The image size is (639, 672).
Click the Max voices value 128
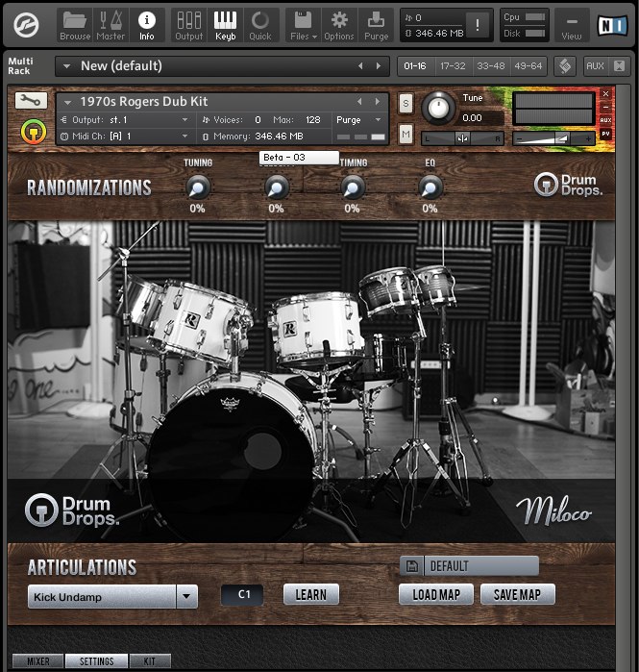coord(312,120)
